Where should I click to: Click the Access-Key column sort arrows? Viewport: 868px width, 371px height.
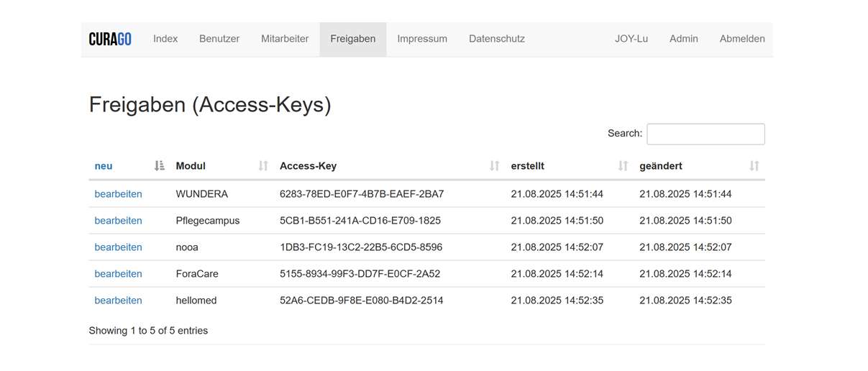(x=494, y=166)
